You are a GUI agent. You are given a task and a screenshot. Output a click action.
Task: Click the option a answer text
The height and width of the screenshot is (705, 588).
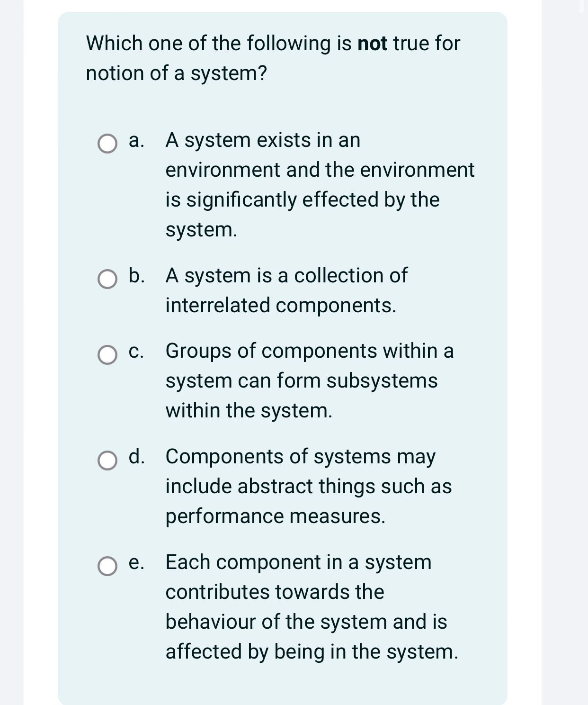317,185
